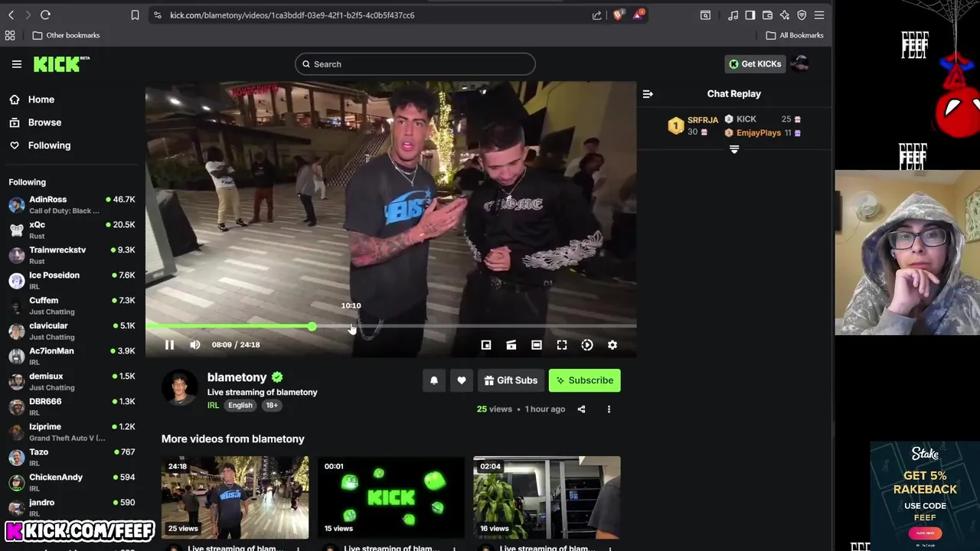The image size is (980, 551).
Task: Click DBR666 avatar in sidebar
Action: point(17,407)
